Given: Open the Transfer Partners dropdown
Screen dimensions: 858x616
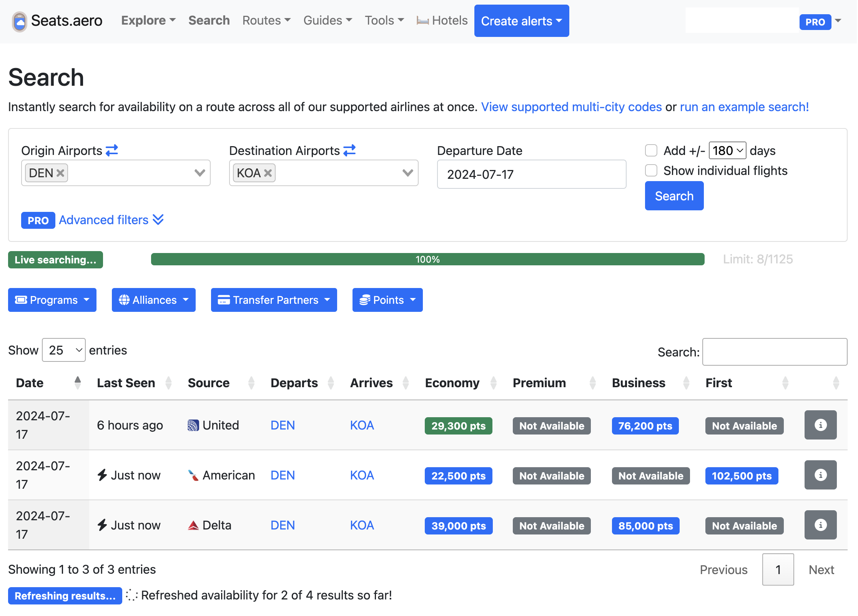Looking at the screenshot, I should (274, 300).
